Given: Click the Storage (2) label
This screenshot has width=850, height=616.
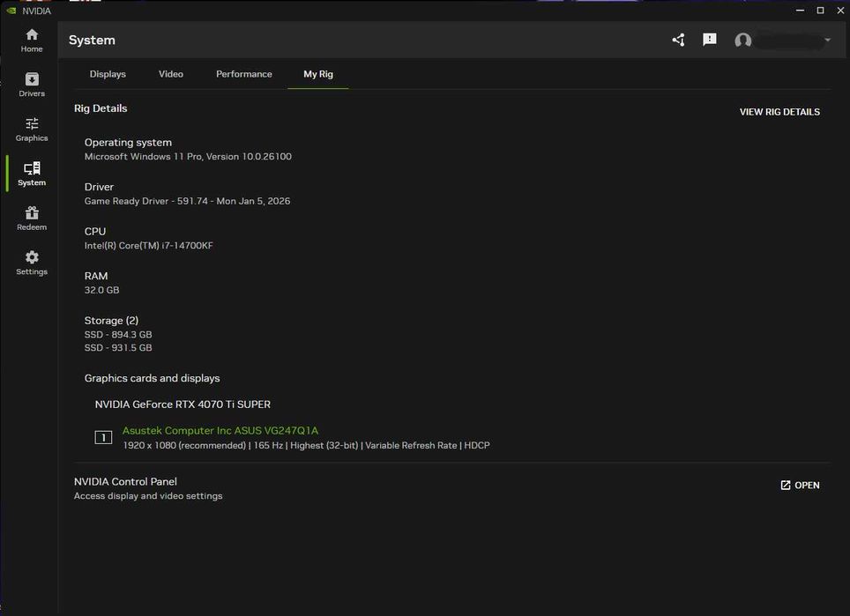Looking at the screenshot, I should point(111,320).
